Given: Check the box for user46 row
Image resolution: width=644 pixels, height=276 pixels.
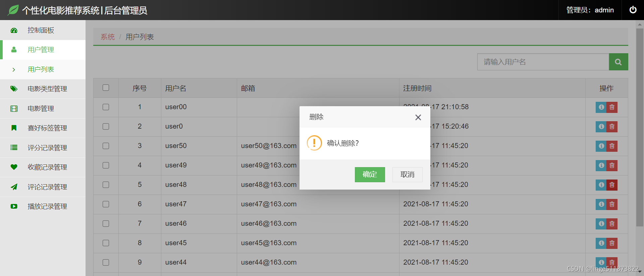Looking at the screenshot, I should coord(106,224).
